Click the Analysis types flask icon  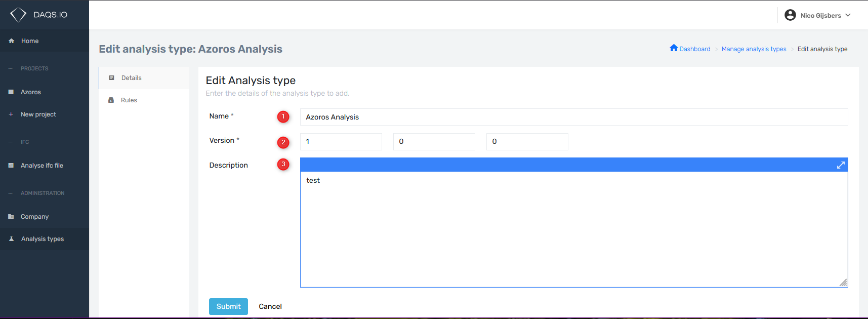point(11,239)
